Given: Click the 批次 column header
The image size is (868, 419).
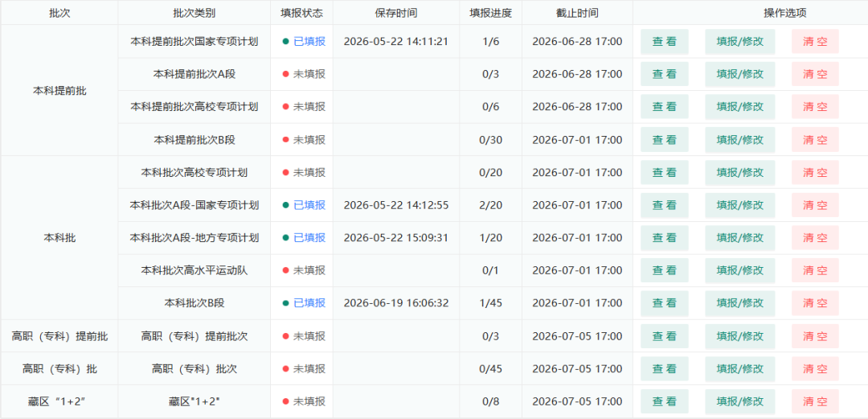Looking at the screenshot, I should point(59,13).
